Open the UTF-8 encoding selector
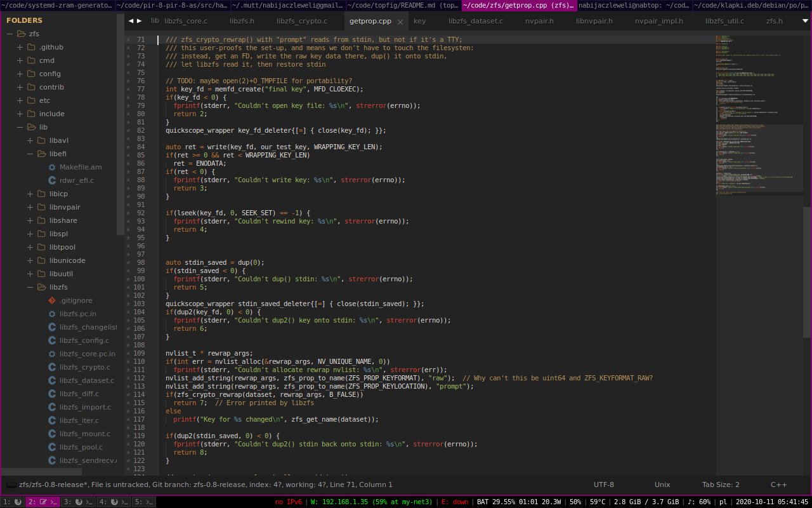 pyautogui.click(x=603, y=485)
